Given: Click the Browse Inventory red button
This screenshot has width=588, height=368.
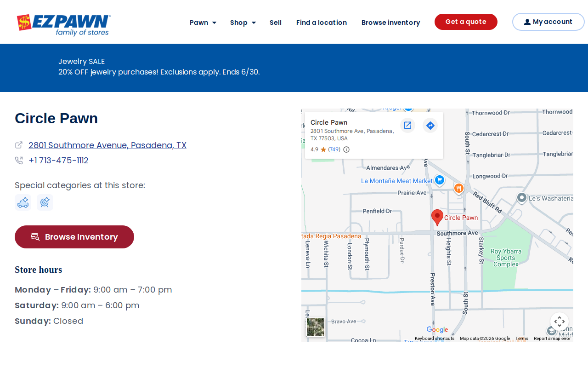Looking at the screenshot, I should (x=74, y=237).
